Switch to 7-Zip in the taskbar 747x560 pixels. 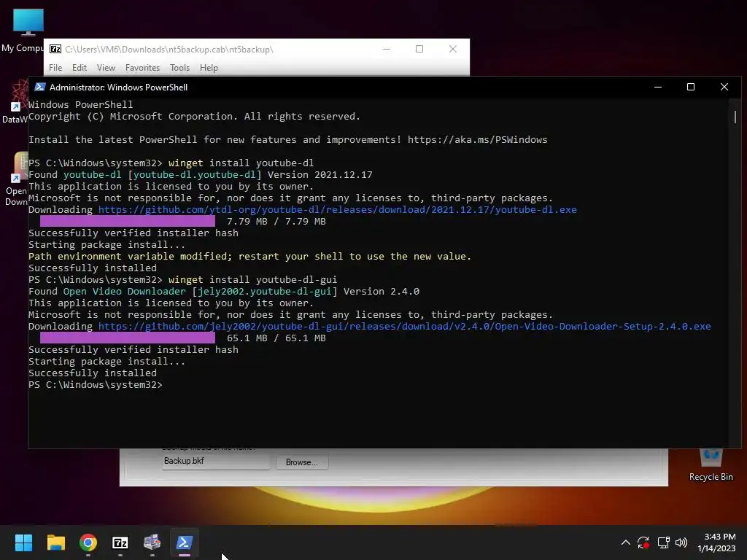pos(120,542)
